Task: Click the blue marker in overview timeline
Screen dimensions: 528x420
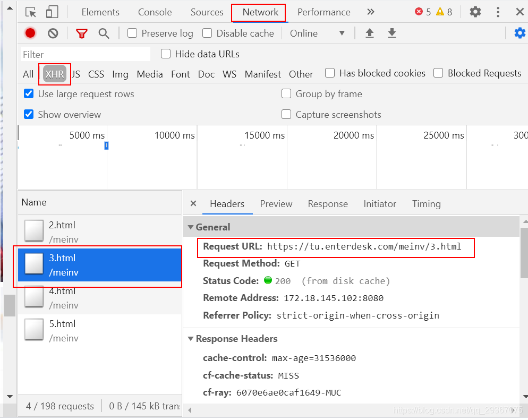Action: click(106, 145)
